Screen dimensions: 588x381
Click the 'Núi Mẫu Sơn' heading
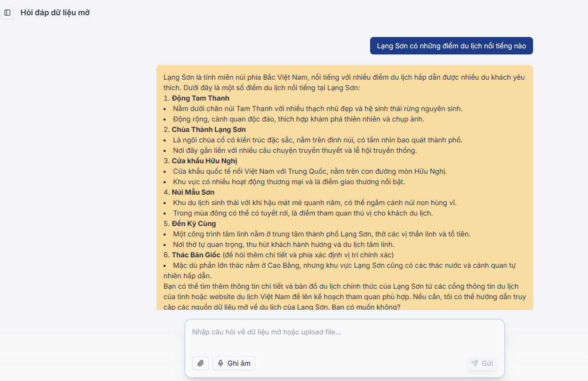coord(193,192)
